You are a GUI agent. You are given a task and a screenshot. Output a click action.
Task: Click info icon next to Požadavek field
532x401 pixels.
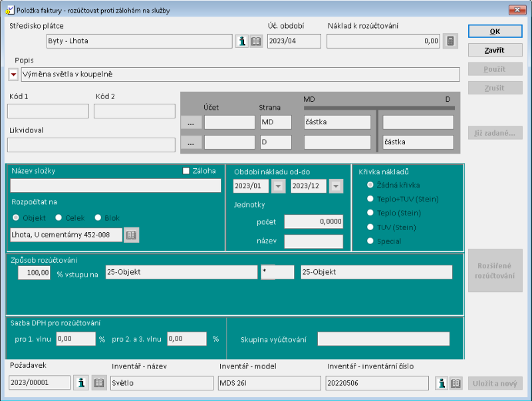(81, 383)
